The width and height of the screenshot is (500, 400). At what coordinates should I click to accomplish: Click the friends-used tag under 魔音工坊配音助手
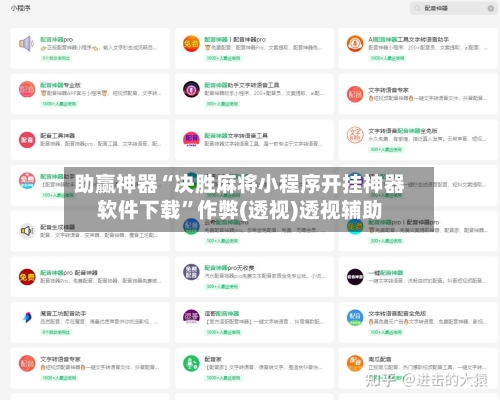(x=56, y=332)
